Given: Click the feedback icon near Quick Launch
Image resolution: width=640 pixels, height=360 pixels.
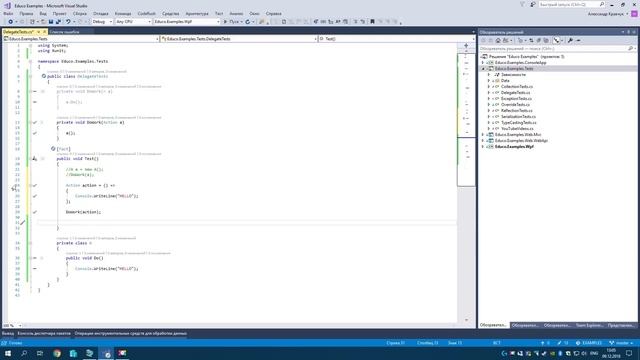Looking at the screenshot, I should 533,4.
